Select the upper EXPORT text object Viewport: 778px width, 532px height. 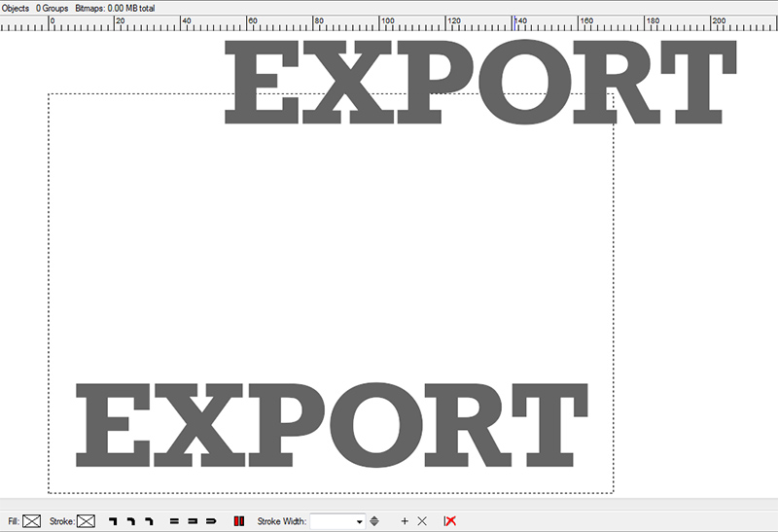pos(480,82)
